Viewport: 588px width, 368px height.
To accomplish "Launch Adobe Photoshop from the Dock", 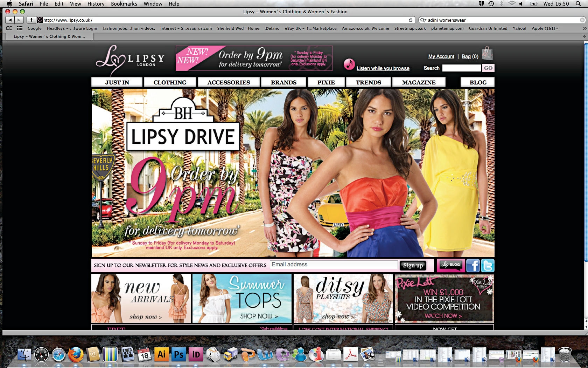I will pyautogui.click(x=178, y=354).
